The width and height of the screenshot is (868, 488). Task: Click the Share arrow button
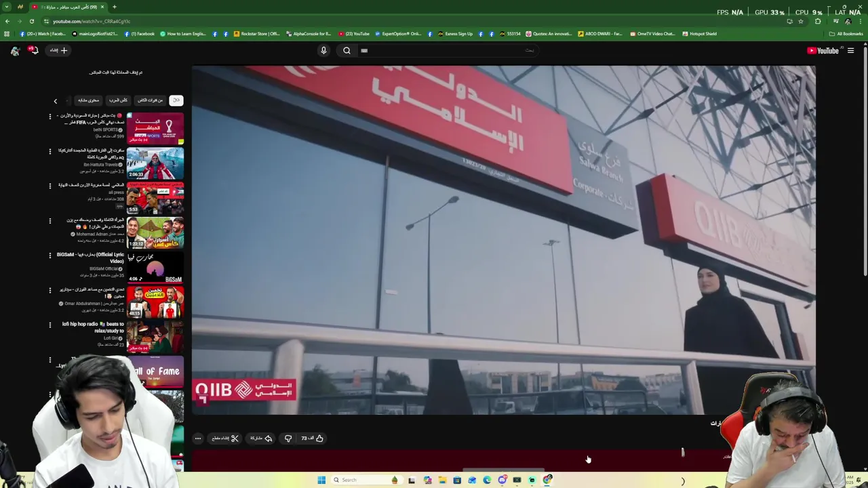[x=261, y=439]
